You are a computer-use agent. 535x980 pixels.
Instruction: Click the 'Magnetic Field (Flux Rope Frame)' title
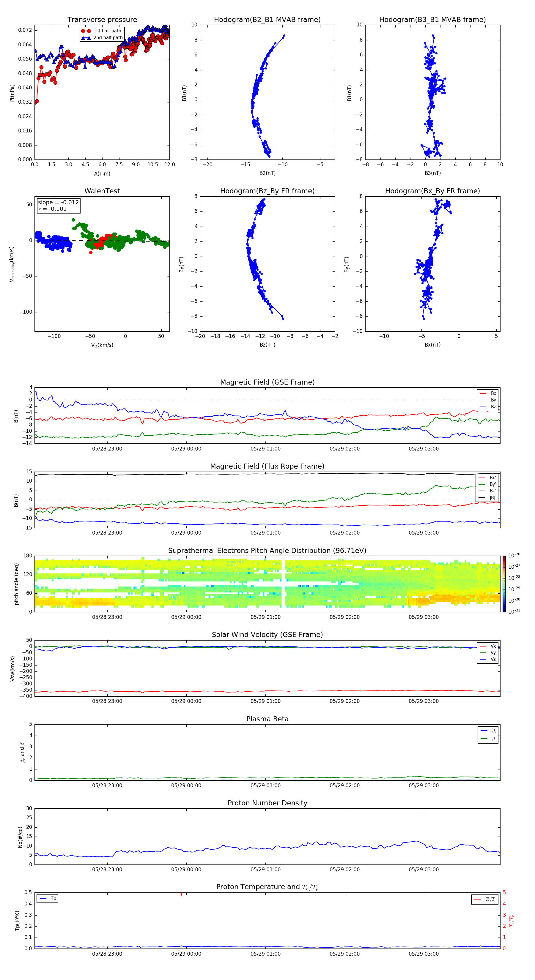pyautogui.click(x=267, y=467)
